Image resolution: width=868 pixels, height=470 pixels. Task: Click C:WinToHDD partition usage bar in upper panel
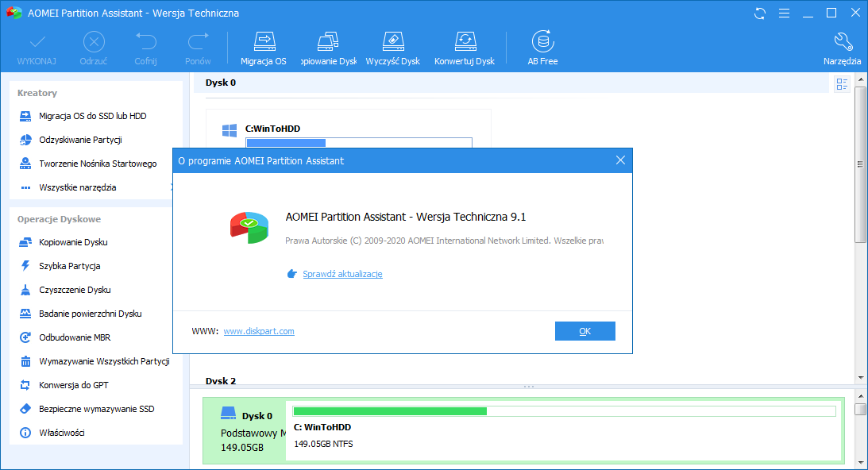click(359, 142)
